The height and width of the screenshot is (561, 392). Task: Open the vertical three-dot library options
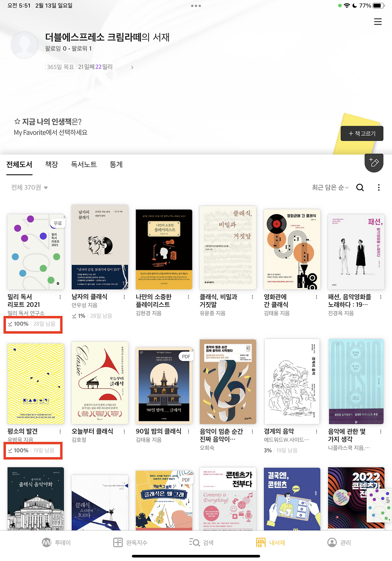pyautogui.click(x=379, y=187)
